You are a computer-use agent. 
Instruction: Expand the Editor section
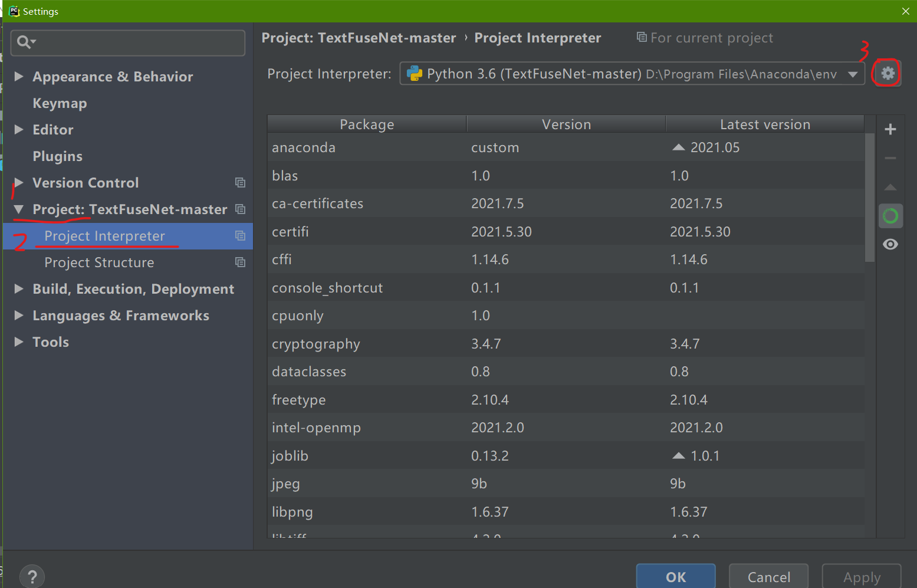click(x=19, y=129)
